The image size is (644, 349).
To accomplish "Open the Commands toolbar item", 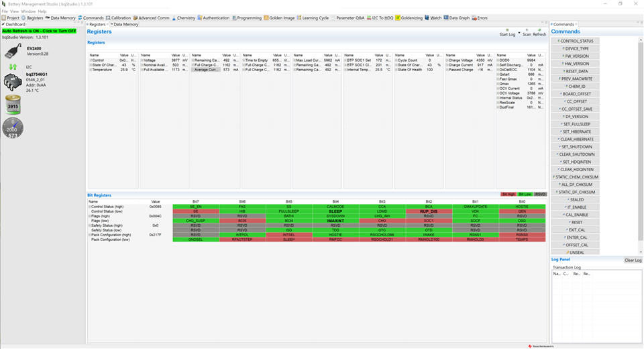I will [91, 18].
